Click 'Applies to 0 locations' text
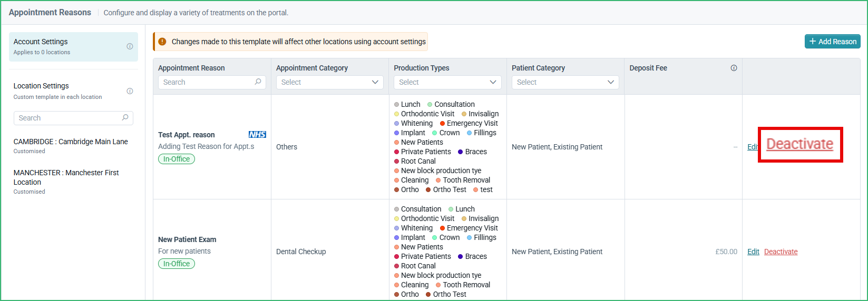The width and height of the screenshot is (868, 301). point(42,52)
